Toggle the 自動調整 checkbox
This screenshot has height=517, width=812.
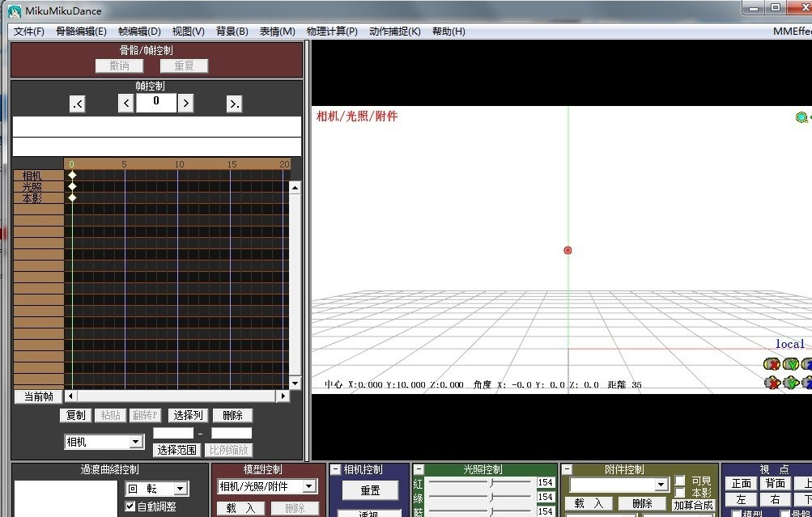[x=130, y=506]
